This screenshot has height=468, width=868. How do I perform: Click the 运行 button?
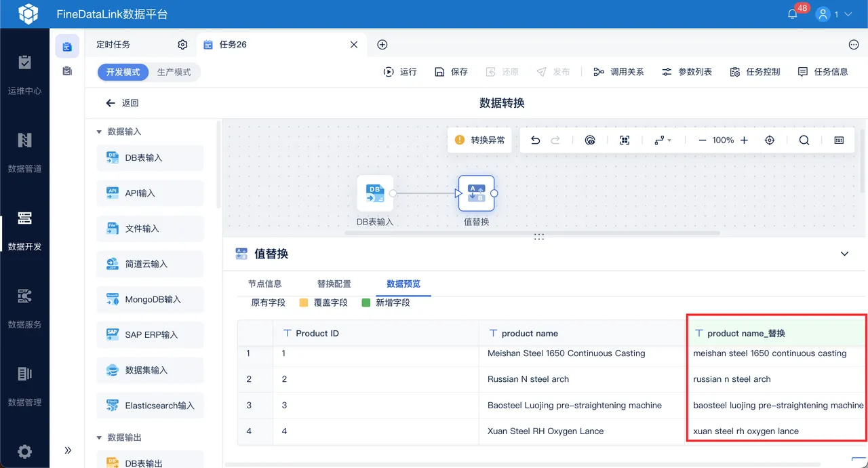click(400, 72)
